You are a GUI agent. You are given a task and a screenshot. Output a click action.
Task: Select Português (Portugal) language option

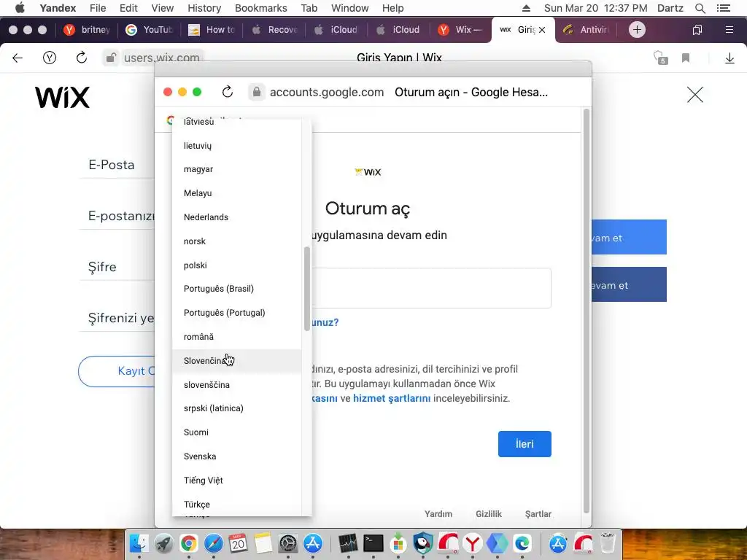tap(237, 313)
